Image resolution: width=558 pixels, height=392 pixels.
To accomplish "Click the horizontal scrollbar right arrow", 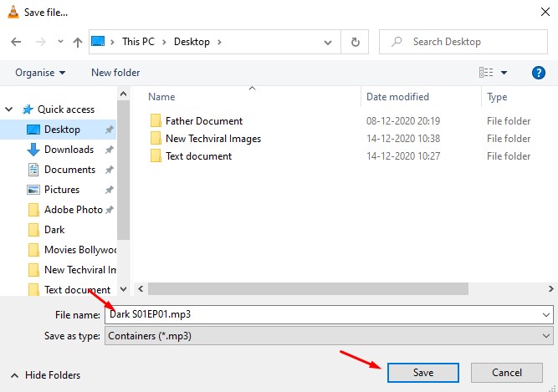I will click(550, 288).
